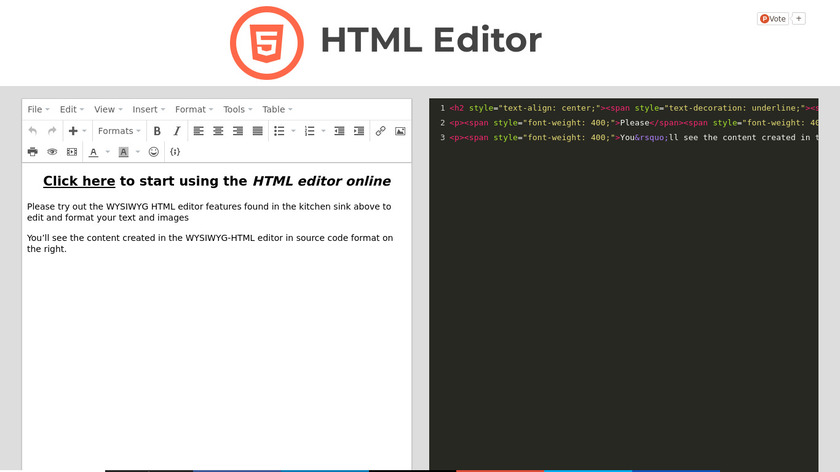Click the paragraph starting "Please try out"
840x472 pixels.
209,212
